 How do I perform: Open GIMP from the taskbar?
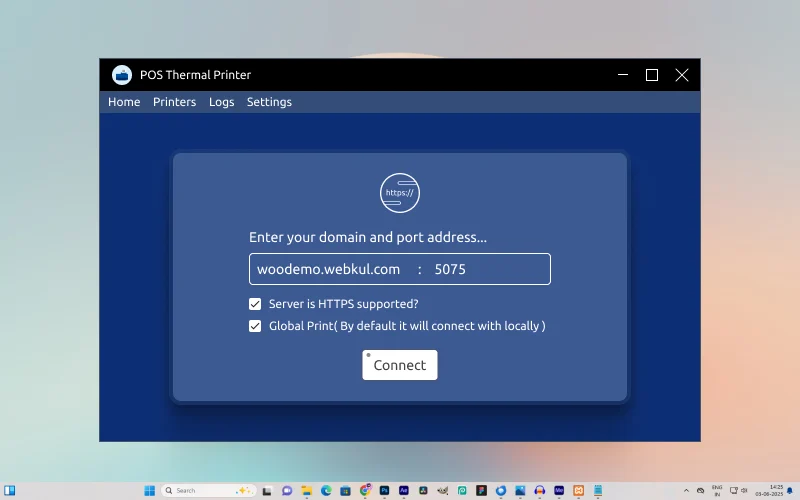[442, 491]
